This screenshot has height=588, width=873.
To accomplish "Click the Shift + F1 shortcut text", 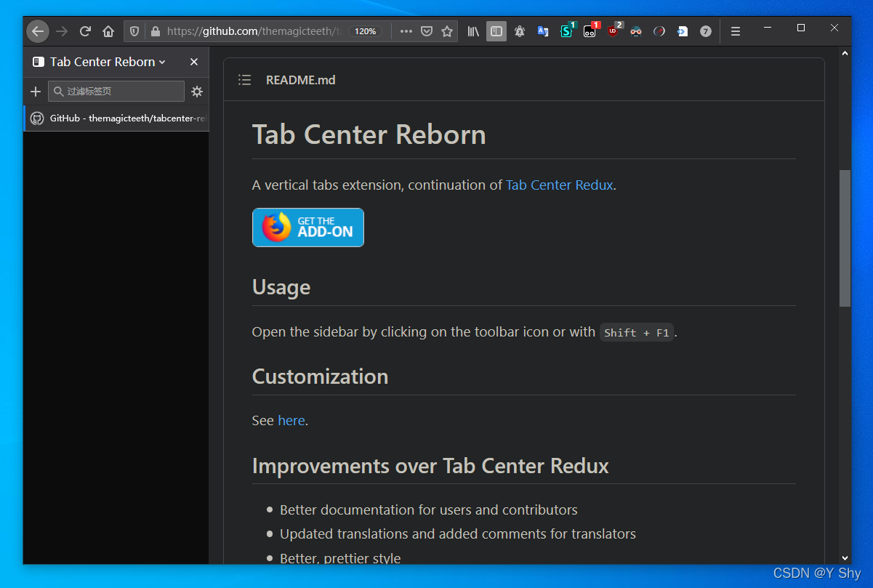I will (x=637, y=332).
